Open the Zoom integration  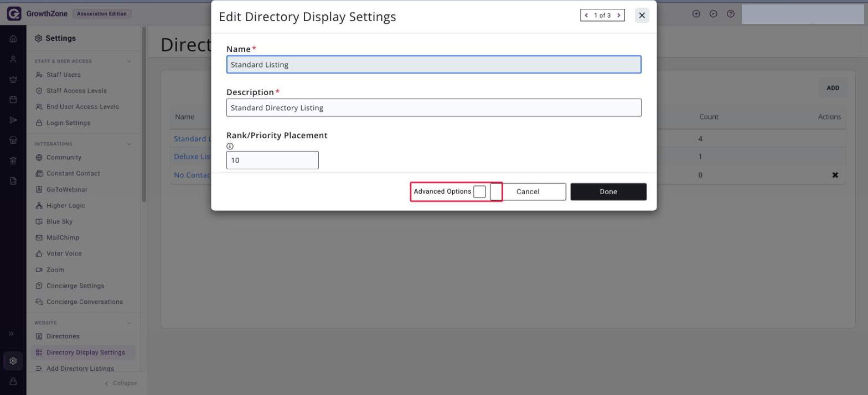(x=55, y=270)
